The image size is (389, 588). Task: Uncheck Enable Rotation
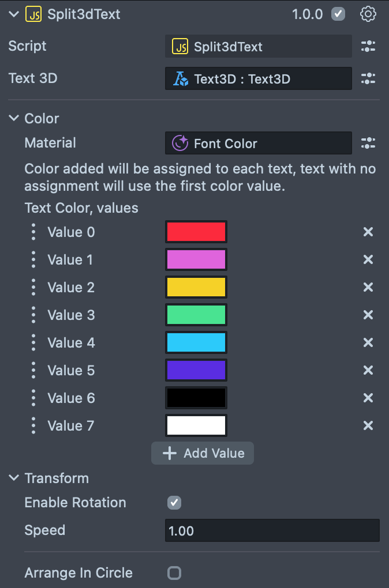click(174, 503)
